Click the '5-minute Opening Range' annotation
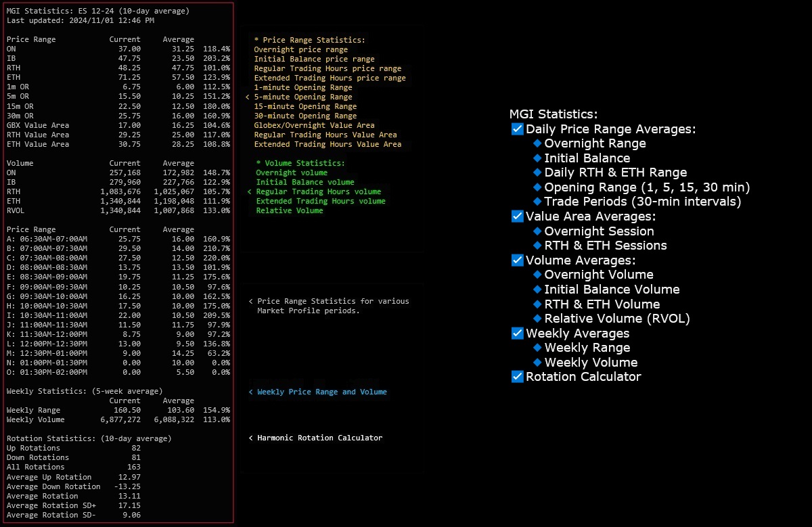Screen dimensions: 812x527 303,97
